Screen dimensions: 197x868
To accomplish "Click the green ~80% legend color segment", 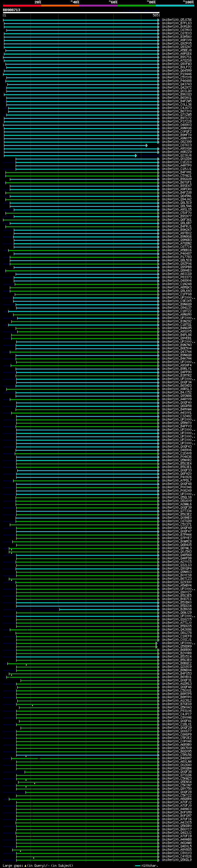I will 136,6.
